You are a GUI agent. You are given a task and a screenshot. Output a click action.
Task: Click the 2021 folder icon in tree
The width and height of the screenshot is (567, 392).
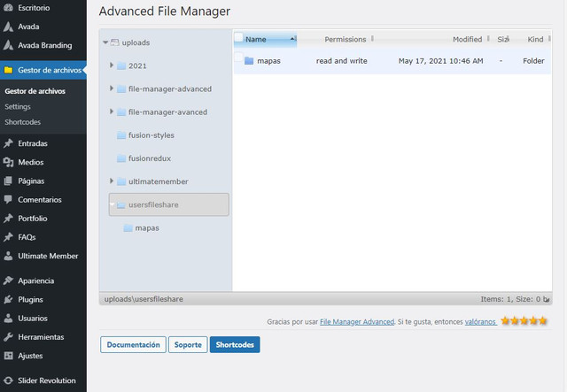click(121, 66)
